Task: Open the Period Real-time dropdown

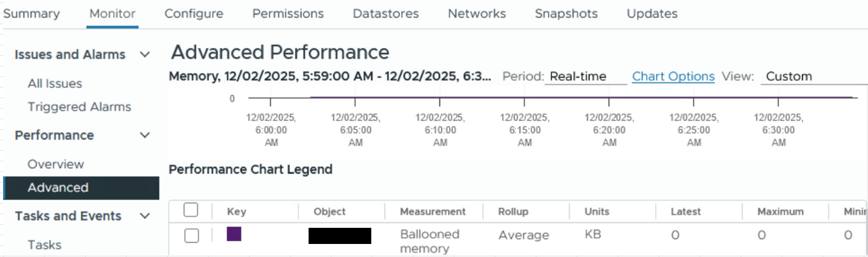Action: click(x=585, y=76)
